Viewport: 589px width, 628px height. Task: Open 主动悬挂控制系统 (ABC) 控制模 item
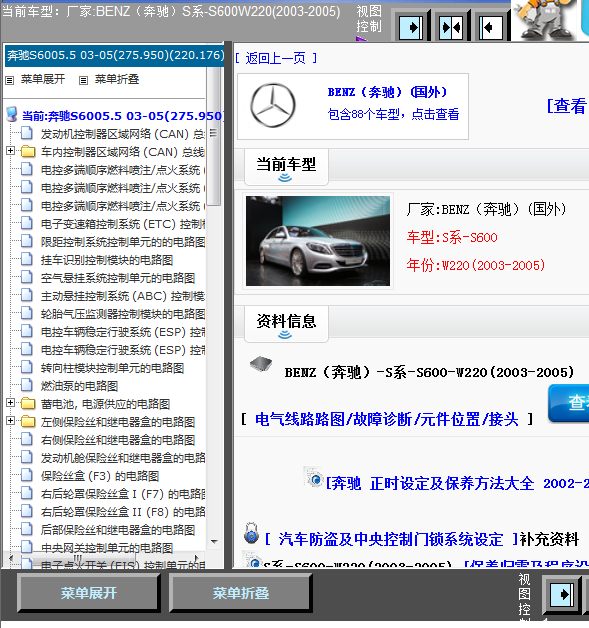[x=123, y=296]
